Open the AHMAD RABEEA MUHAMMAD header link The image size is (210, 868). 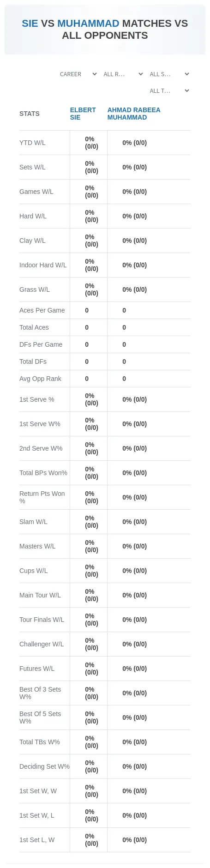coord(134,114)
